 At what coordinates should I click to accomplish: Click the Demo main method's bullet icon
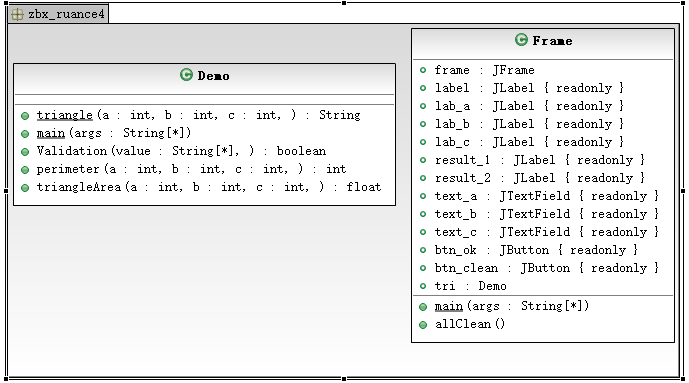click(x=25, y=134)
